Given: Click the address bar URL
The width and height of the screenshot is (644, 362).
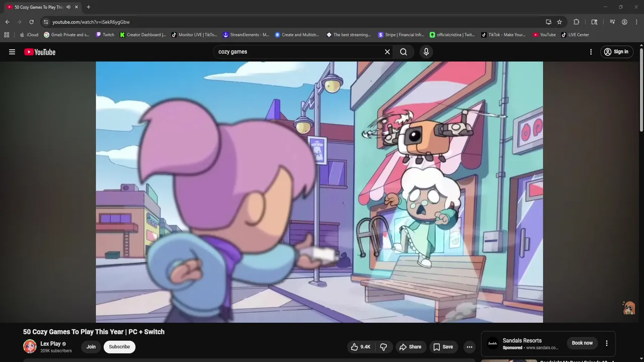Looking at the screenshot, I should 91,22.
